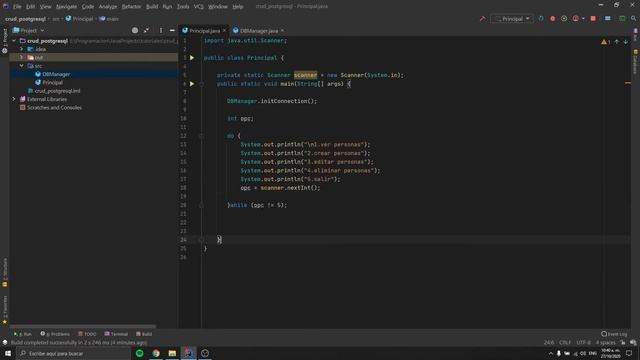Click the Build project hammer icon
This screenshot has width=640, height=360.
pos(482,19)
